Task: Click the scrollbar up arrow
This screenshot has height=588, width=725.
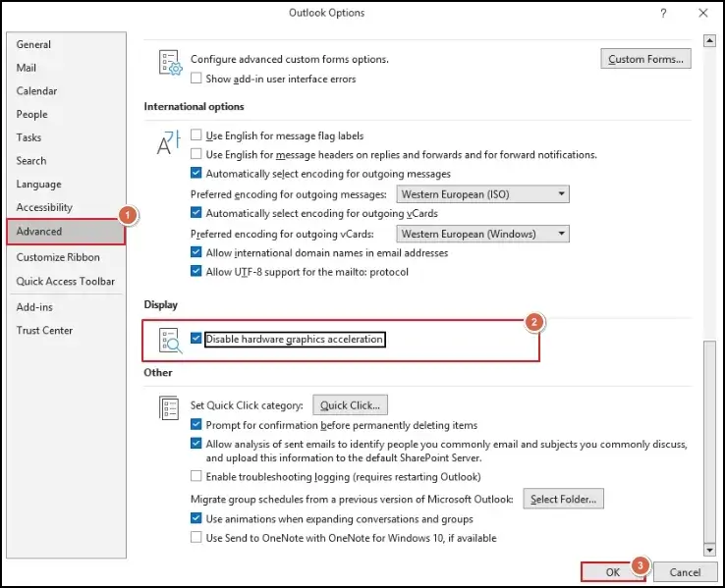Action: (x=709, y=40)
